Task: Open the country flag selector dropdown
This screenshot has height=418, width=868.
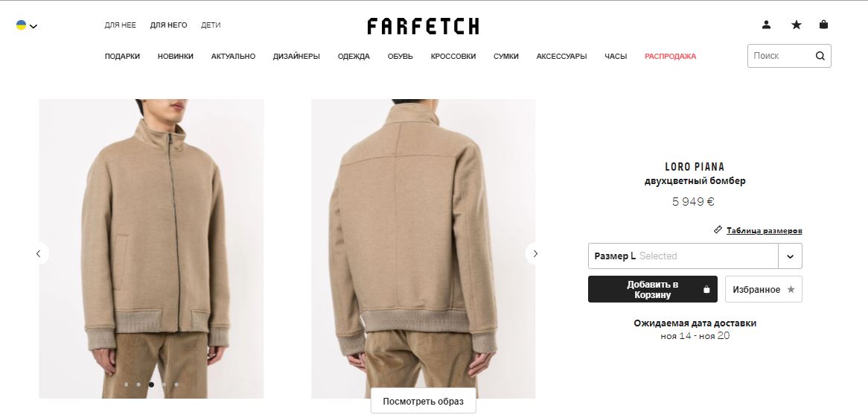Action: pos(26,25)
